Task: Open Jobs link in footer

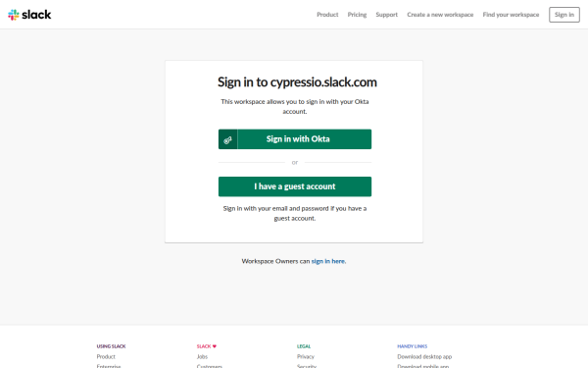Action: (x=202, y=357)
